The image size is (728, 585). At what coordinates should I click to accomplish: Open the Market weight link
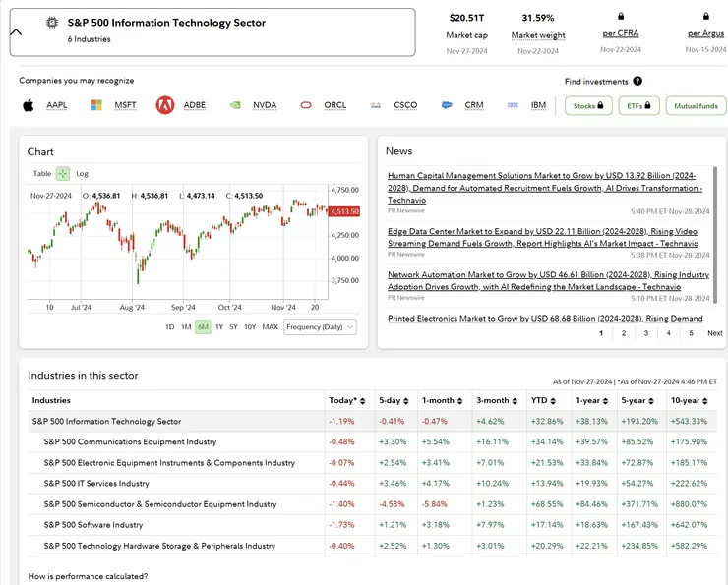pos(538,35)
